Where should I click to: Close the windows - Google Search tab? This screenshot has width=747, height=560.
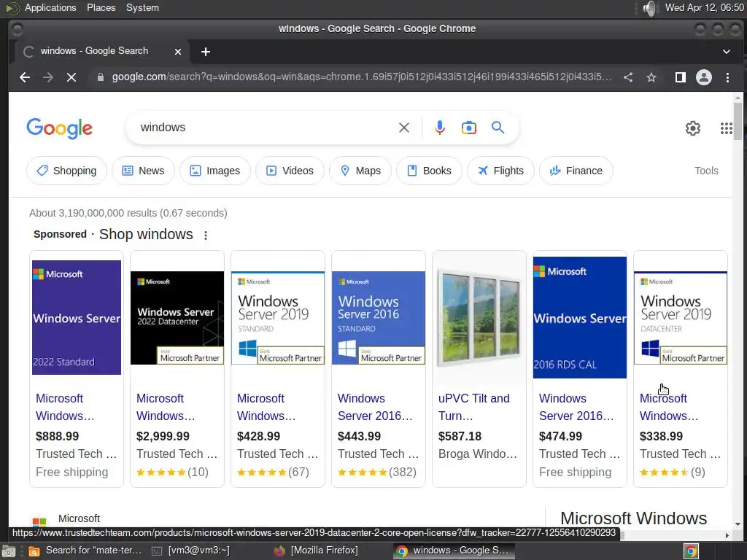coord(178,52)
